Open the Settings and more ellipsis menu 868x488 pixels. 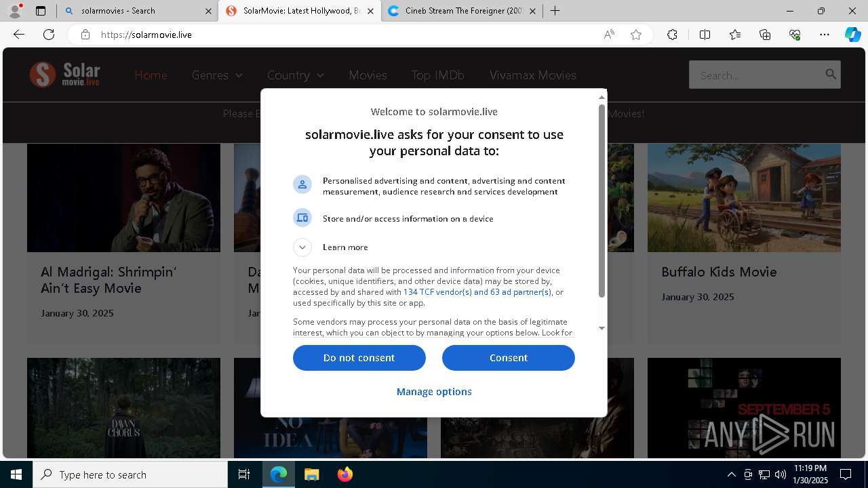pyautogui.click(x=825, y=35)
